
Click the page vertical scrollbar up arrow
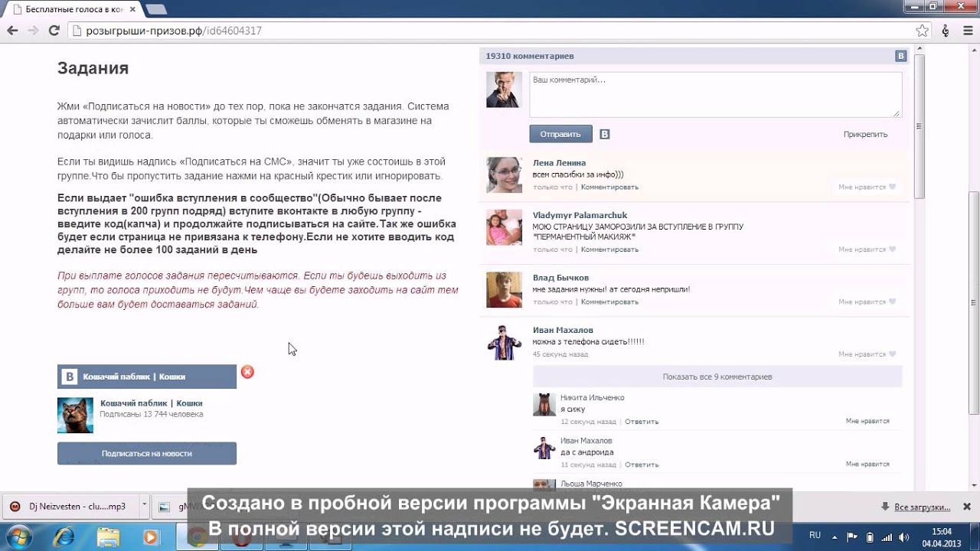973,50
